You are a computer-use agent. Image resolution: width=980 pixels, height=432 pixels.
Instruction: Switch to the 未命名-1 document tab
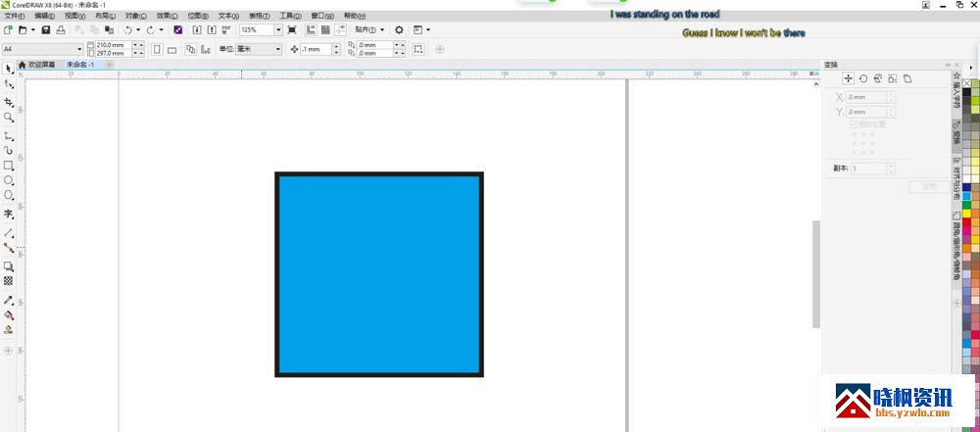click(x=80, y=65)
